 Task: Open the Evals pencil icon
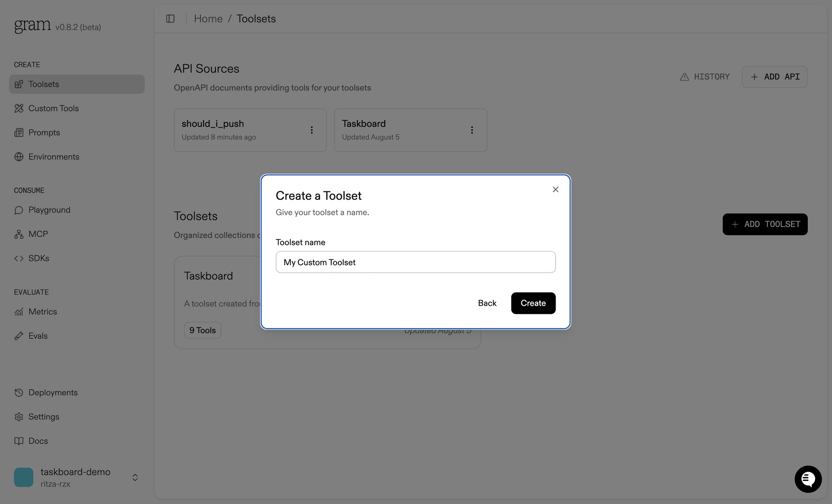(19, 336)
